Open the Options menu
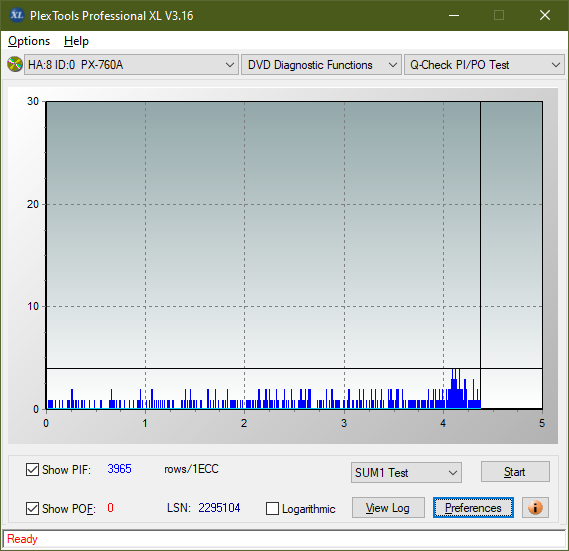The image size is (569, 551). click(x=29, y=41)
